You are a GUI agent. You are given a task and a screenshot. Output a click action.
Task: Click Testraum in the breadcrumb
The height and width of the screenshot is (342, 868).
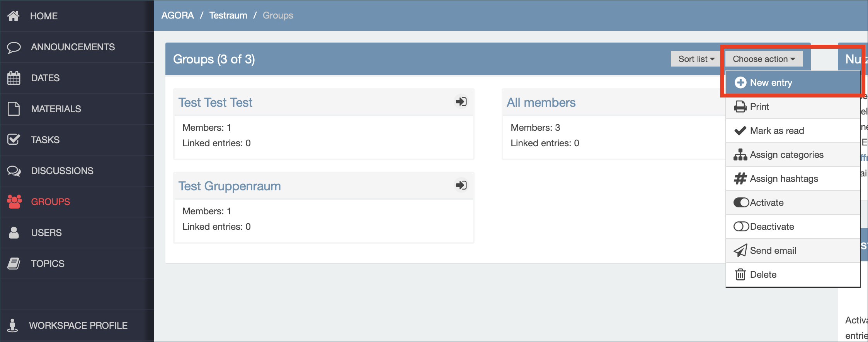point(228,15)
